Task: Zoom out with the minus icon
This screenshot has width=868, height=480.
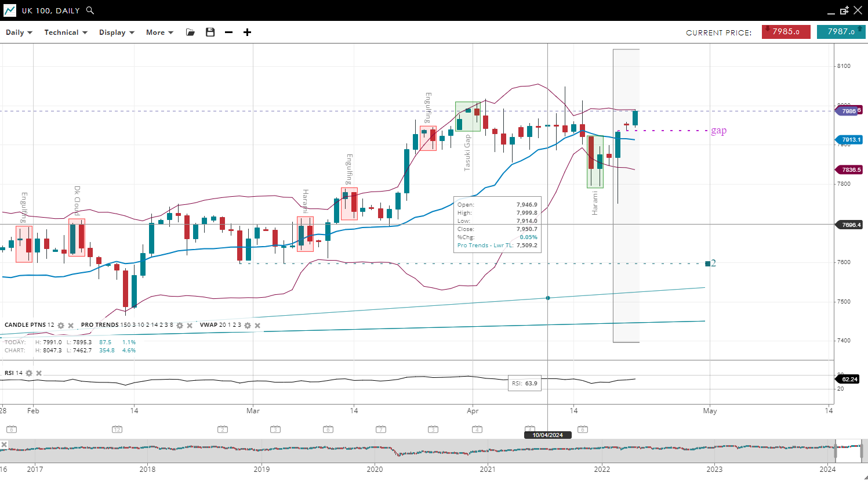Action: (228, 33)
